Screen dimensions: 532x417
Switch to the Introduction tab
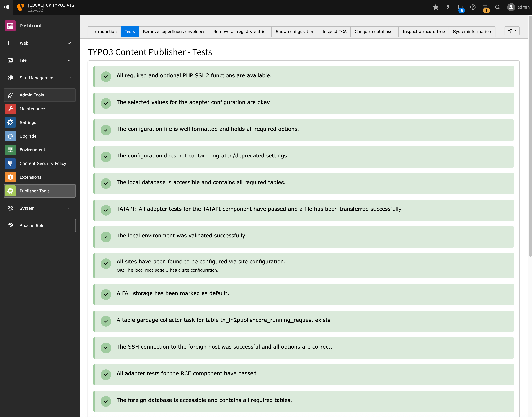click(104, 32)
